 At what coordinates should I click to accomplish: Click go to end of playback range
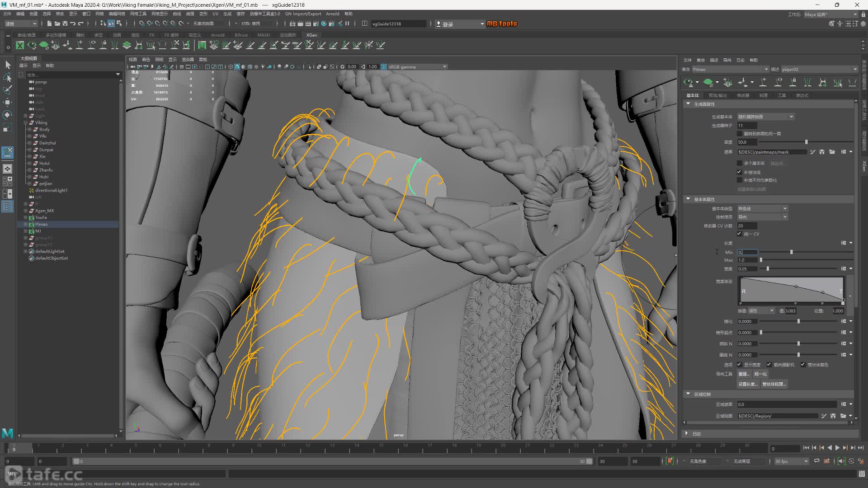(860, 448)
